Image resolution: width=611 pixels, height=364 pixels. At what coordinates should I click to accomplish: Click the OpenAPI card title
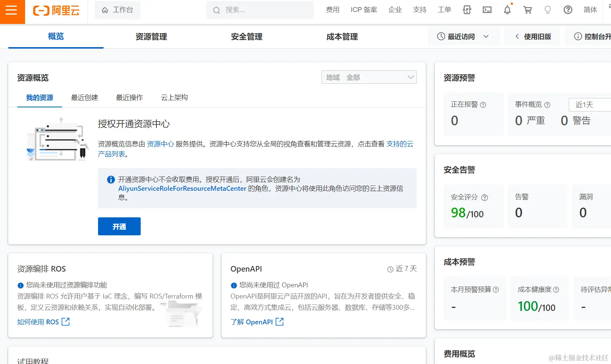click(246, 269)
